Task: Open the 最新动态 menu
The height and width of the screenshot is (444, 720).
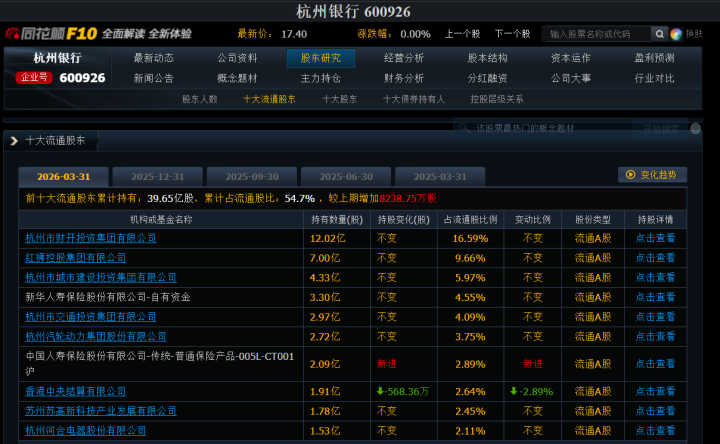Action: (x=153, y=58)
